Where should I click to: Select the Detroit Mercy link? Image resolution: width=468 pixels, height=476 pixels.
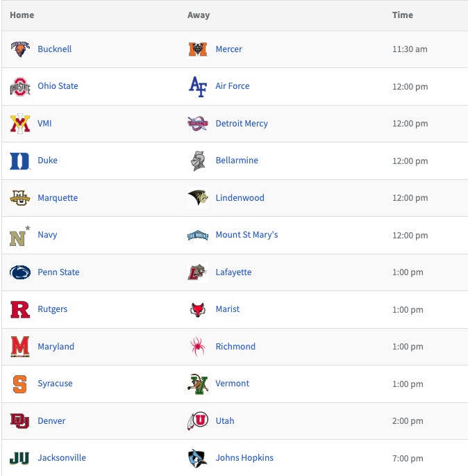click(x=242, y=124)
